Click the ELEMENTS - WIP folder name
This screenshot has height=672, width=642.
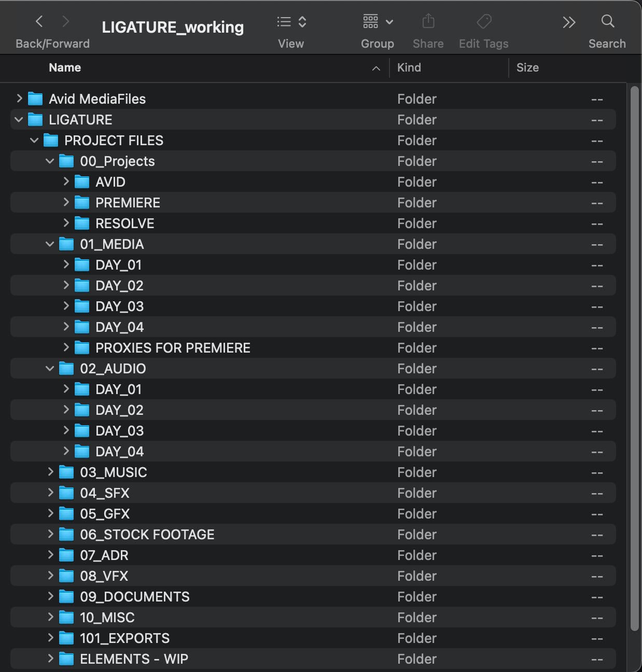pos(134,659)
